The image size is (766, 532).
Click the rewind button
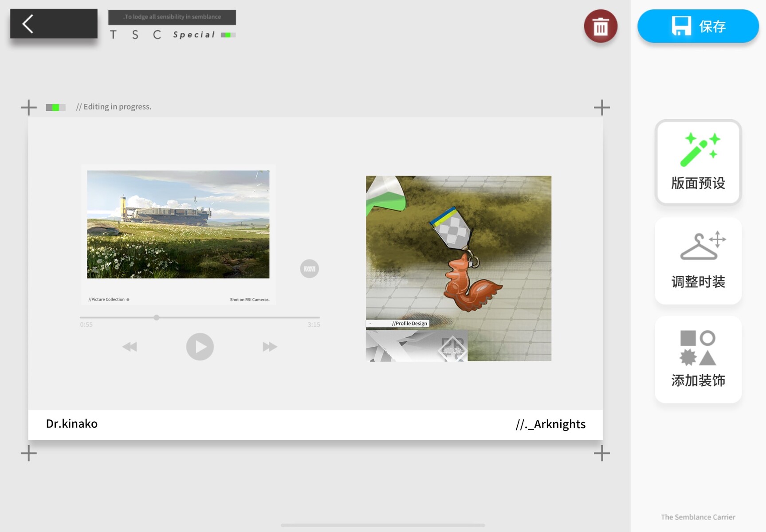click(x=130, y=347)
